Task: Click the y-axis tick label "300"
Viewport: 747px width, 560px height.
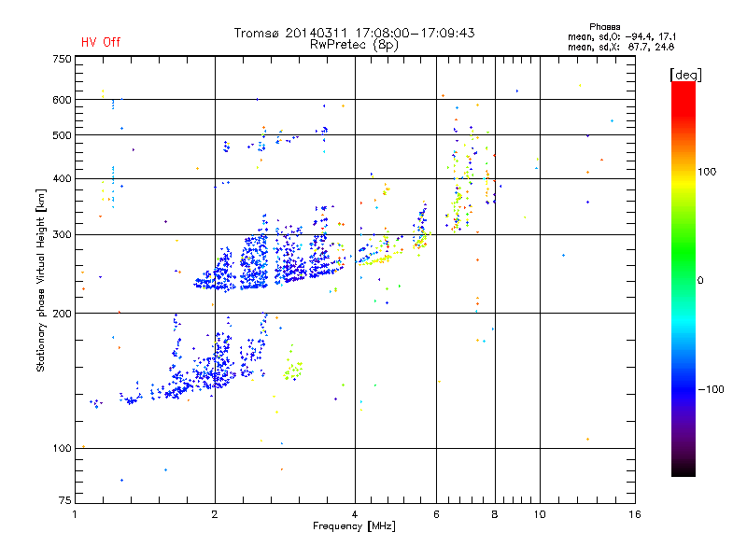Action: [x=62, y=234]
